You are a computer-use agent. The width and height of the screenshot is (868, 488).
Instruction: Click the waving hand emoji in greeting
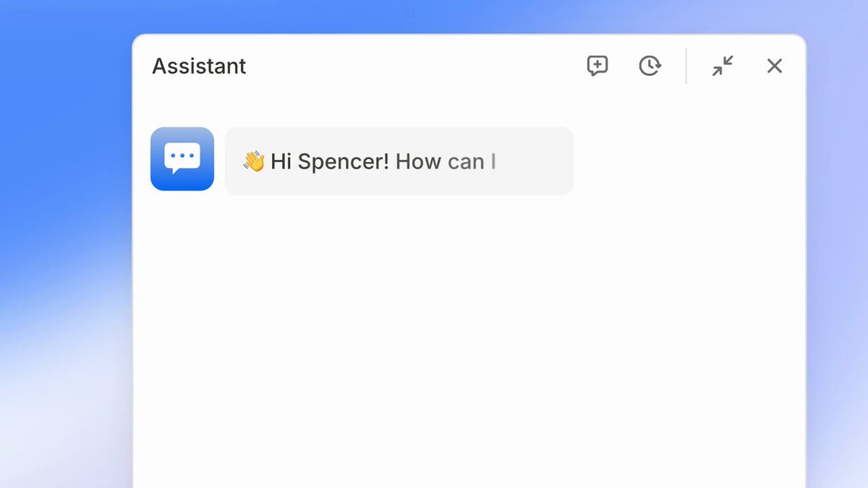pos(254,160)
